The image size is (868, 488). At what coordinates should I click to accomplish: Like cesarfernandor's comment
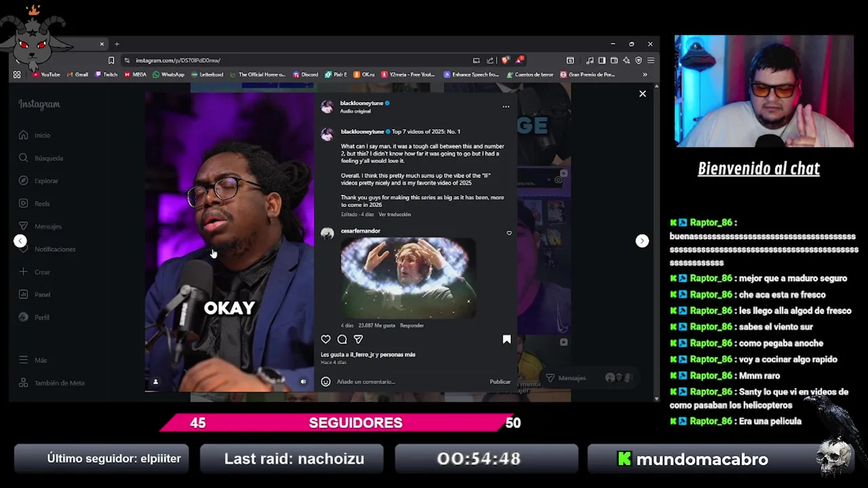click(509, 233)
